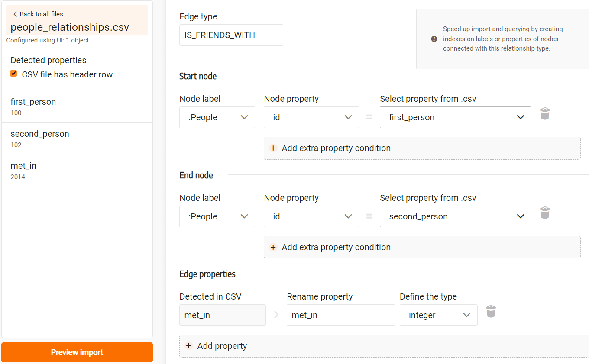The image size is (602, 364).
Task: Change the integer type dropdown
Action: point(439,315)
